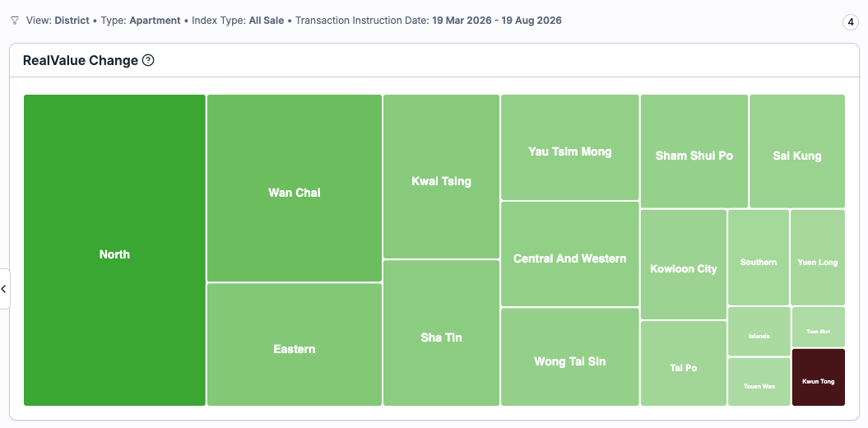The height and width of the screenshot is (428, 868).
Task: Click the Sha Tin treemap tile
Action: (x=441, y=333)
